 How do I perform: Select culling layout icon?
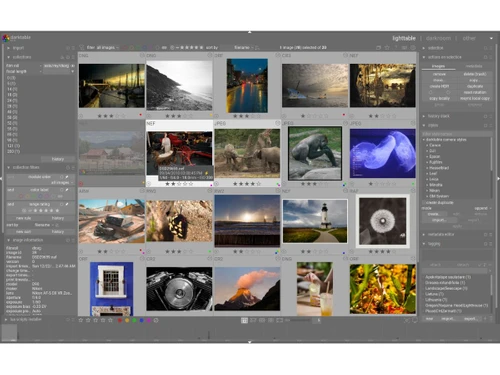[x=262, y=320]
